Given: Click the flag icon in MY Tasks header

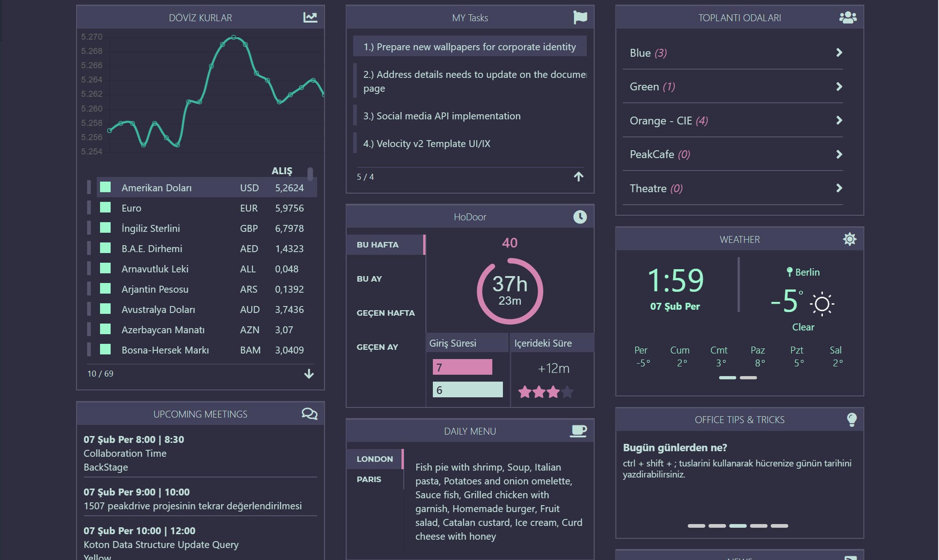Looking at the screenshot, I should point(580,18).
